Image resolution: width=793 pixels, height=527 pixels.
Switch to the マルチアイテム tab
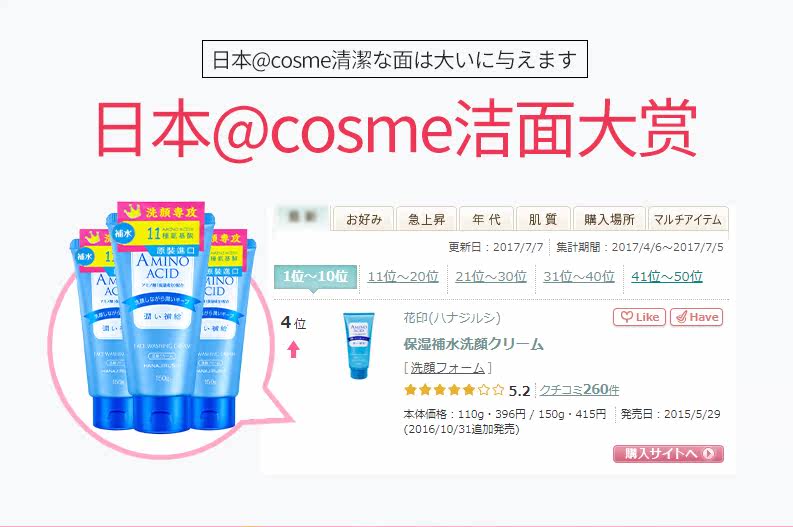[x=688, y=219]
